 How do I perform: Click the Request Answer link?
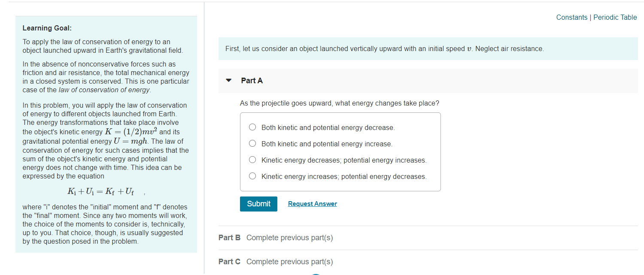(x=312, y=203)
